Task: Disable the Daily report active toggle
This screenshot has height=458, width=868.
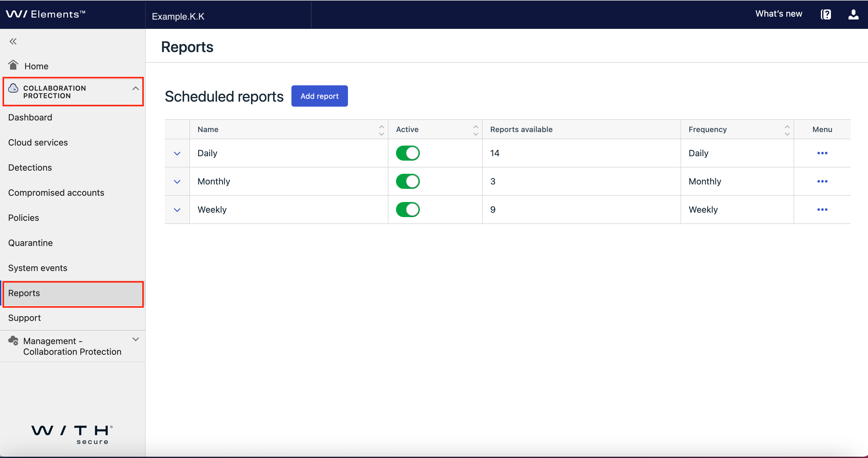Action: click(408, 153)
